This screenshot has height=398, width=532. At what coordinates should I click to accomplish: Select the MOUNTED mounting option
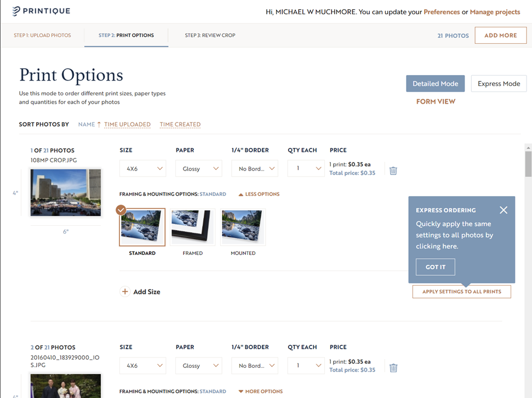tap(242, 226)
